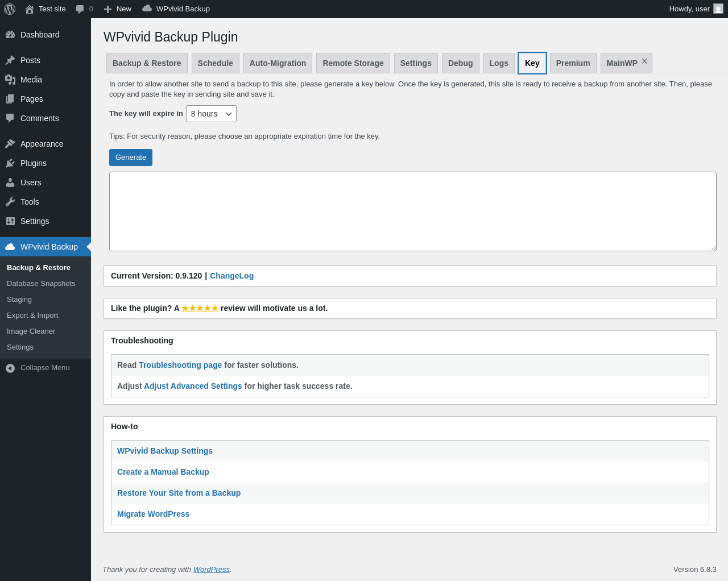Click the Tools wrench icon in sidebar
The image size is (728, 581).
(x=10, y=202)
